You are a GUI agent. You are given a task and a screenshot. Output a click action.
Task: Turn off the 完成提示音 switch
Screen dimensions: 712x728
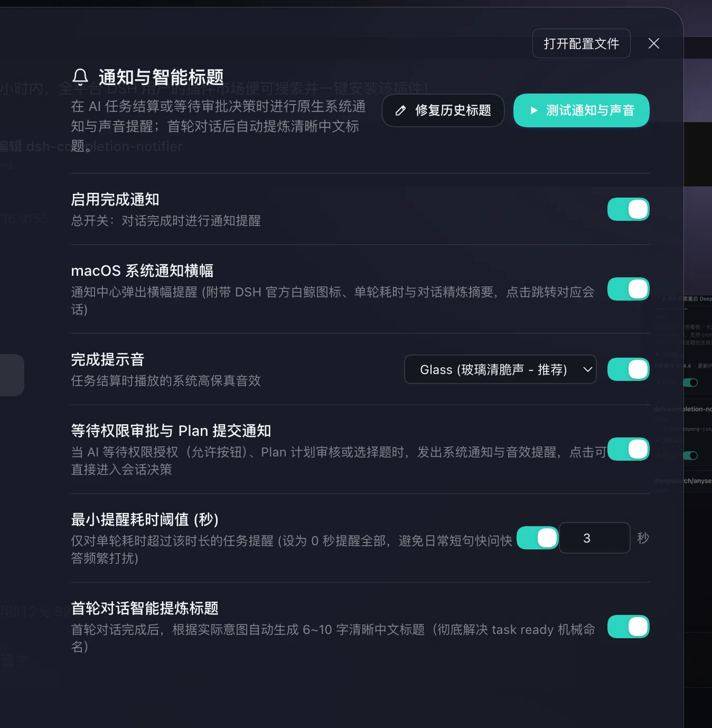(x=629, y=369)
